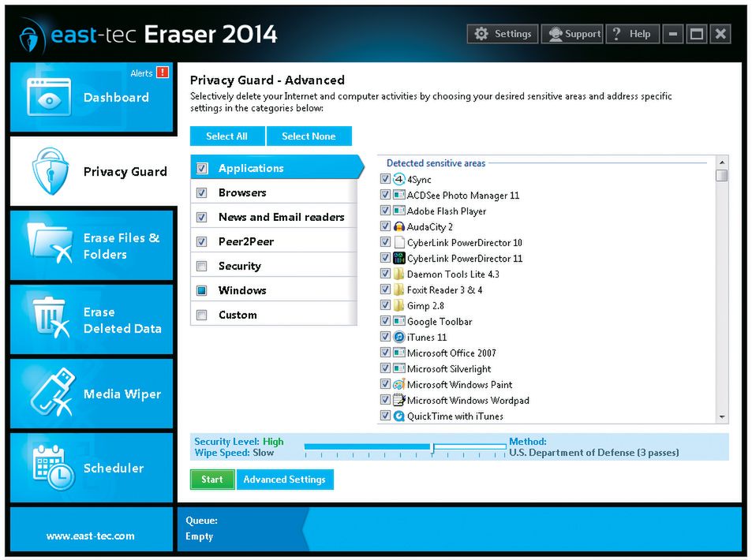This screenshot has width=752, height=560.
Task: Open the Dashboard section
Action: coord(92,97)
